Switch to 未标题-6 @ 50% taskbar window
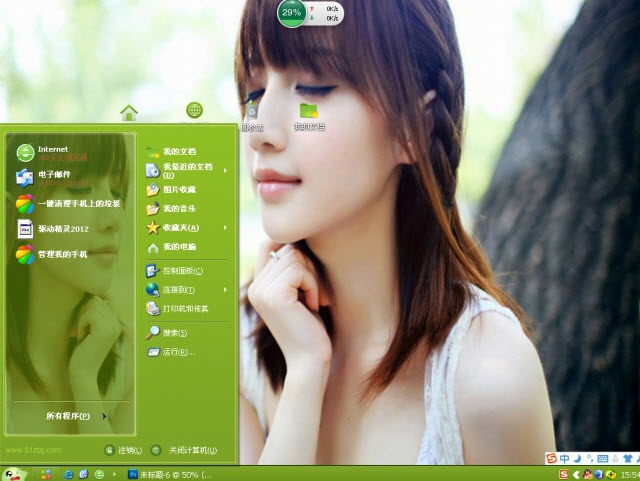This screenshot has height=481, width=640. pos(170,473)
